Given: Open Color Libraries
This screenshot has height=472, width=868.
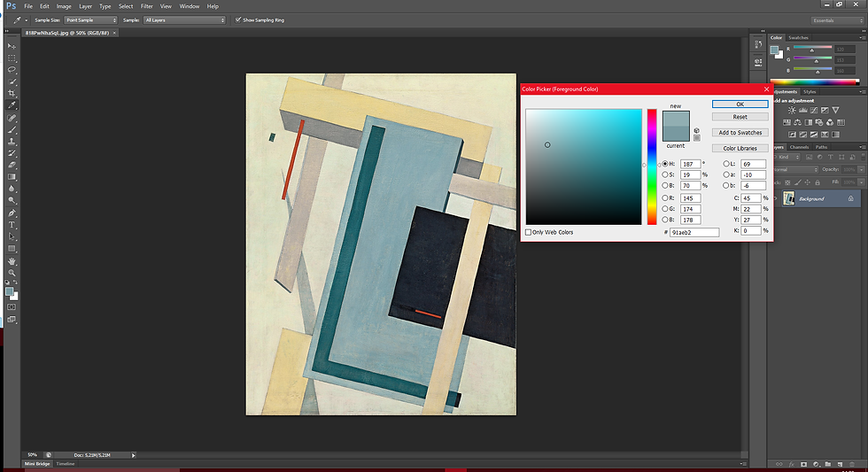Looking at the screenshot, I should tap(740, 148).
